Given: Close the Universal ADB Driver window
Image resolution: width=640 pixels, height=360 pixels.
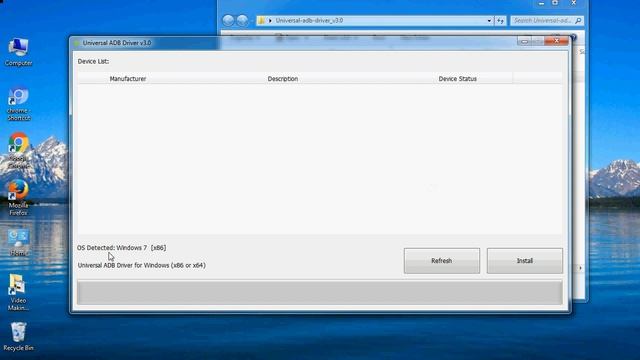Looking at the screenshot, I should [x=556, y=41].
